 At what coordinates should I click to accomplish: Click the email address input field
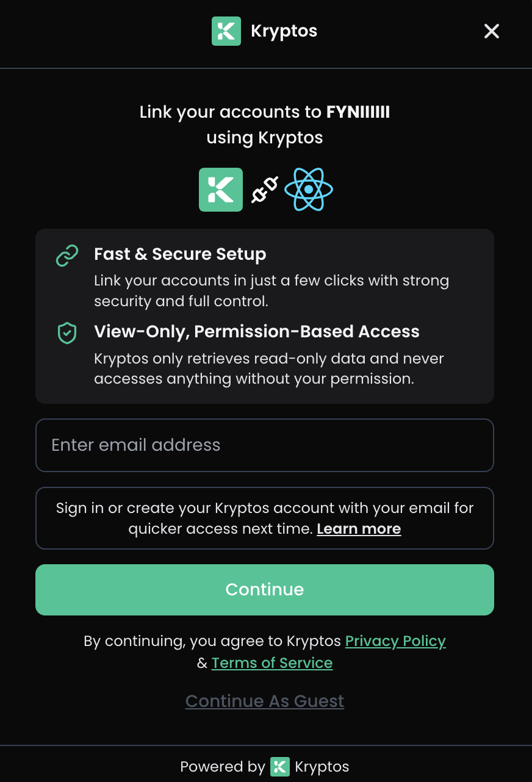click(264, 445)
